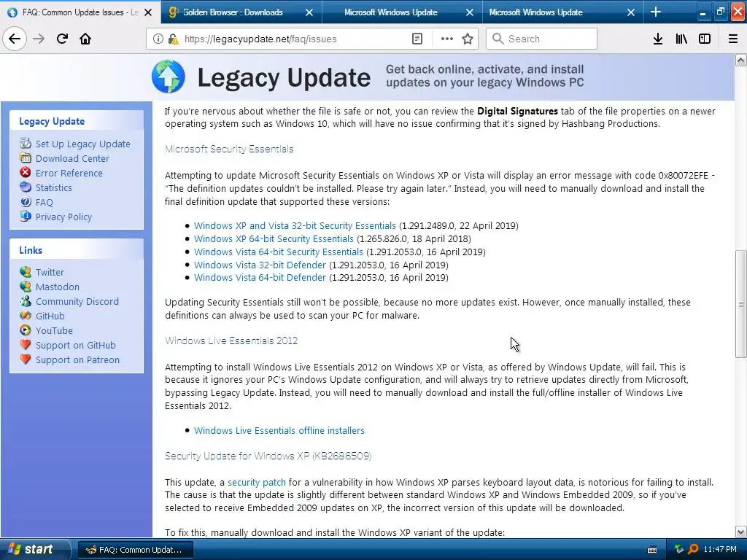Click the page scrollbar down arrow
This screenshot has width=747, height=560.
pyautogui.click(x=740, y=532)
